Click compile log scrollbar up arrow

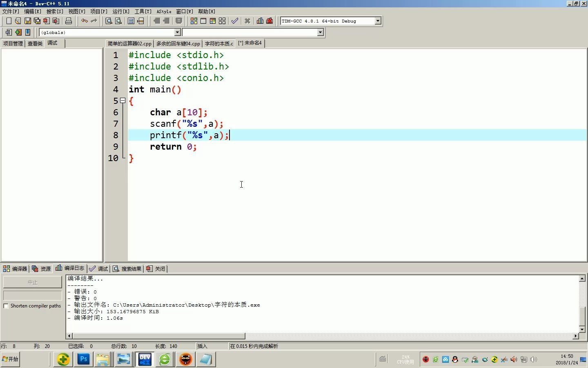pos(582,278)
